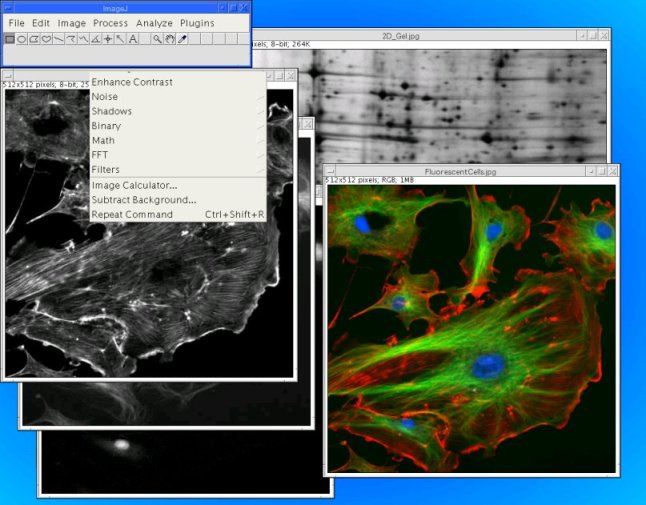The width and height of the screenshot is (646, 505).
Task: Select the Oval selection tool
Action: (21, 39)
